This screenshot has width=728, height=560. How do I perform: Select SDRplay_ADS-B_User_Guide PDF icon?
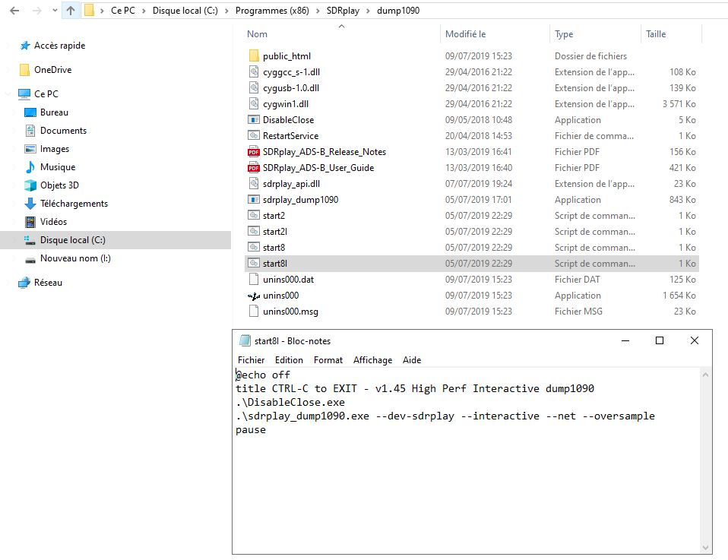coord(254,168)
